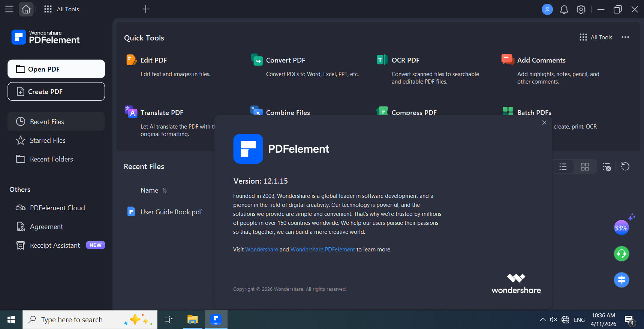Click the Open PDF button
This screenshot has height=329, width=644.
click(x=56, y=69)
